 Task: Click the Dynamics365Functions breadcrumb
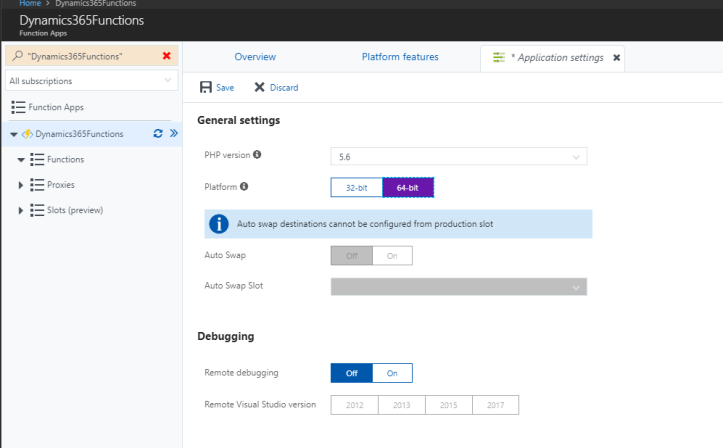(95, 3)
